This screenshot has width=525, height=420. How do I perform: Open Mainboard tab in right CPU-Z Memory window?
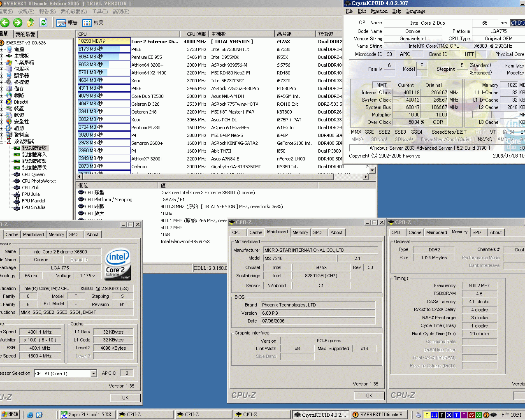(437, 232)
